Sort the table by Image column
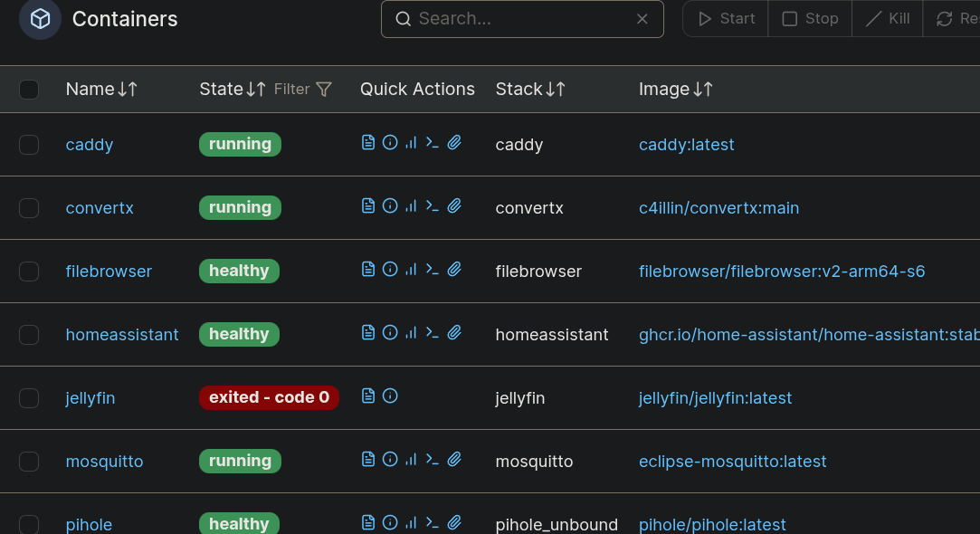 675,90
